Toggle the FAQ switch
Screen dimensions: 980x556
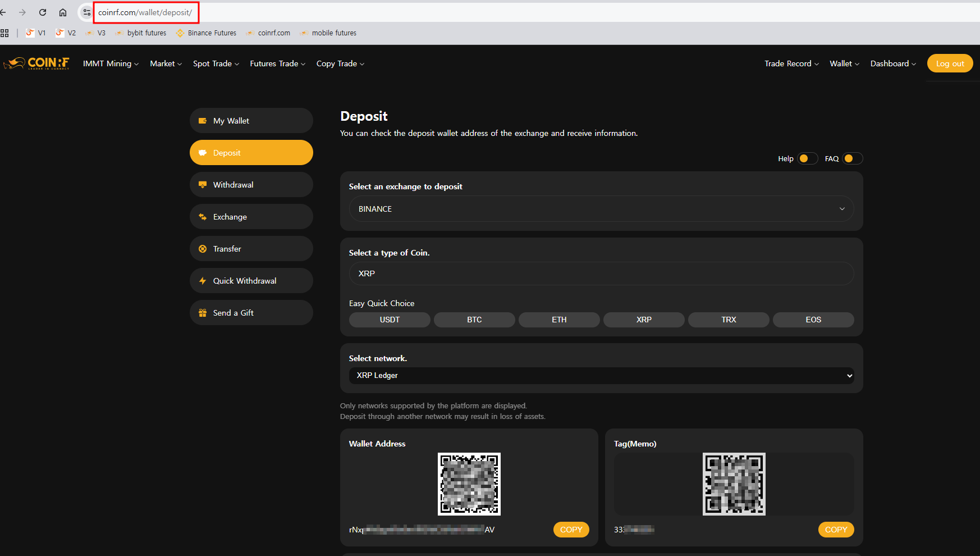(x=852, y=159)
